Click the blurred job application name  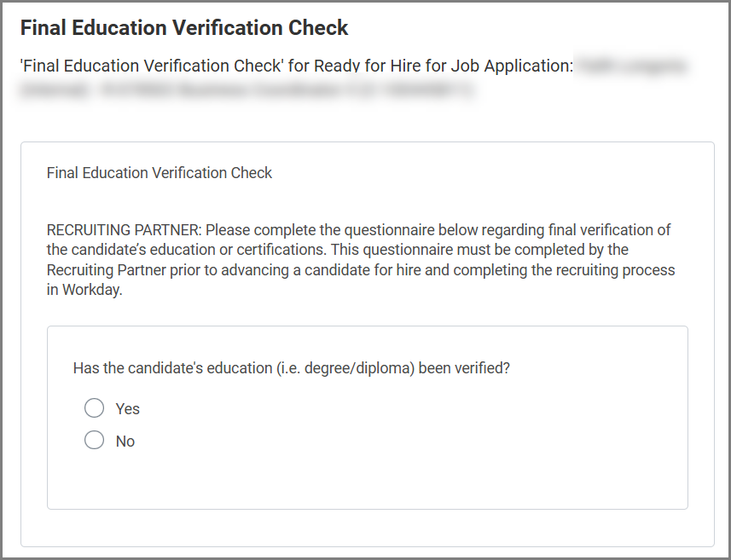point(632,66)
